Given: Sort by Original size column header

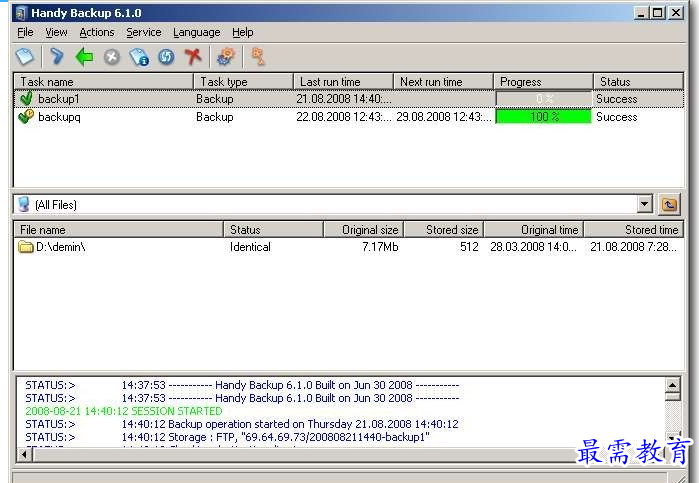Looking at the screenshot, I should (364, 230).
